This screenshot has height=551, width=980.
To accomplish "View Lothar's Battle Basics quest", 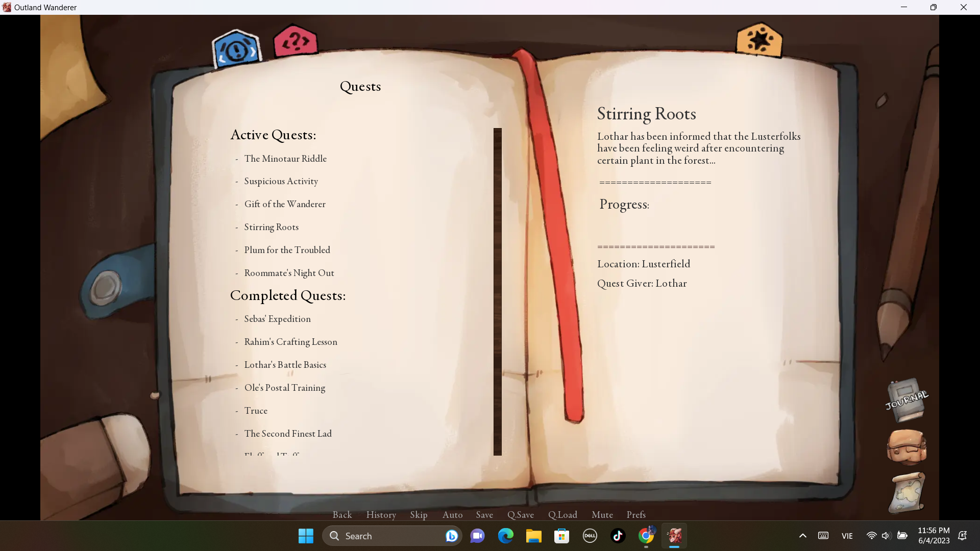I will [285, 365].
